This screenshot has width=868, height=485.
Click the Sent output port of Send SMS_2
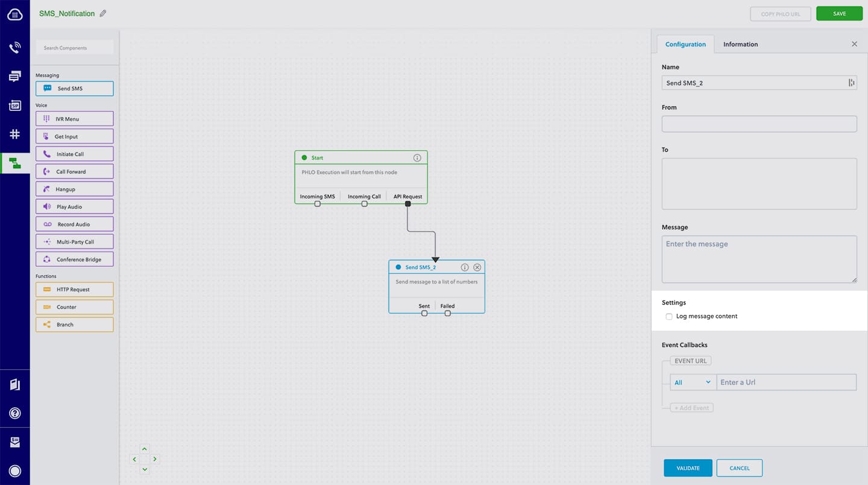click(424, 313)
